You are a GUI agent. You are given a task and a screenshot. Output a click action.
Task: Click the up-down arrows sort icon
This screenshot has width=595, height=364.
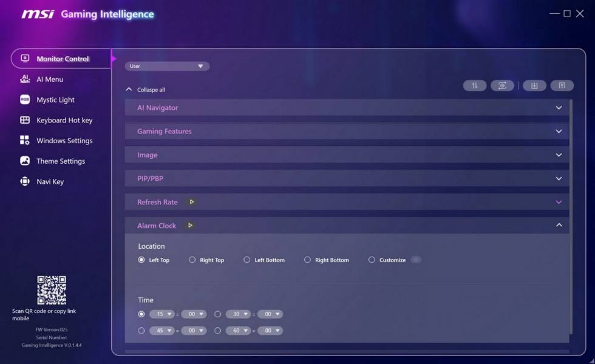(x=474, y=86)
